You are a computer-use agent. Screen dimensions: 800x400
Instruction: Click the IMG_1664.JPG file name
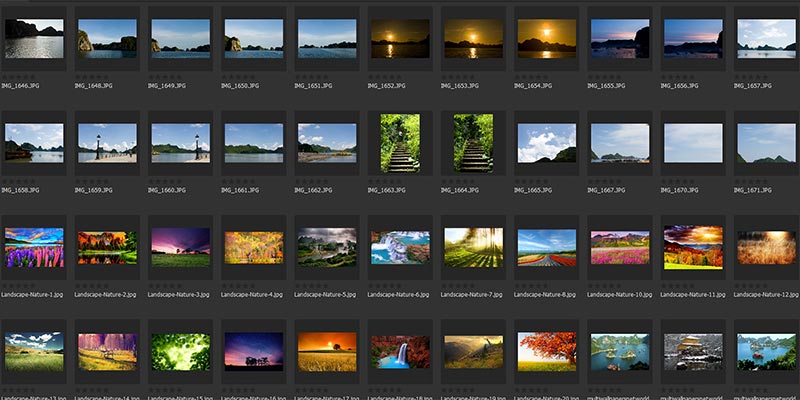[x=460, y=190]
